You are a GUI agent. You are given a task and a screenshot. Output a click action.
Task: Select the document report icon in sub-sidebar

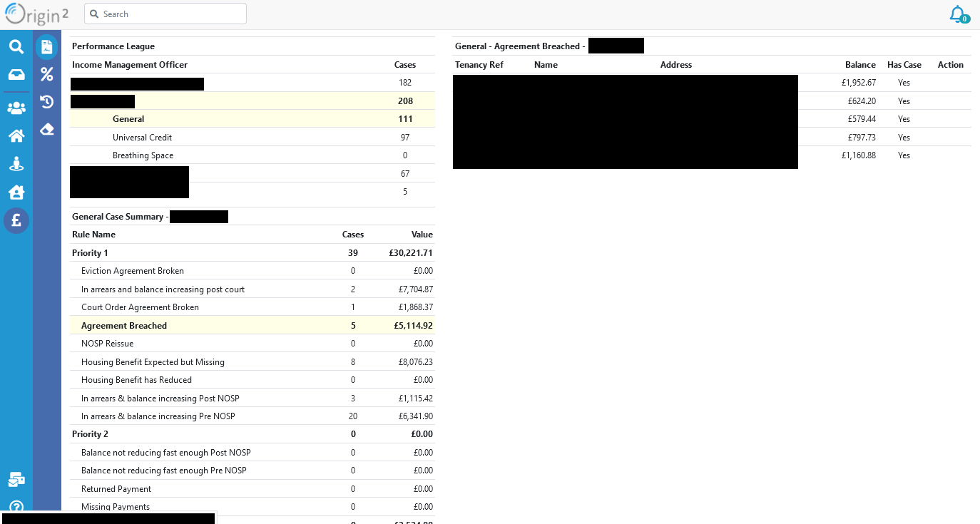coord(47,47)
